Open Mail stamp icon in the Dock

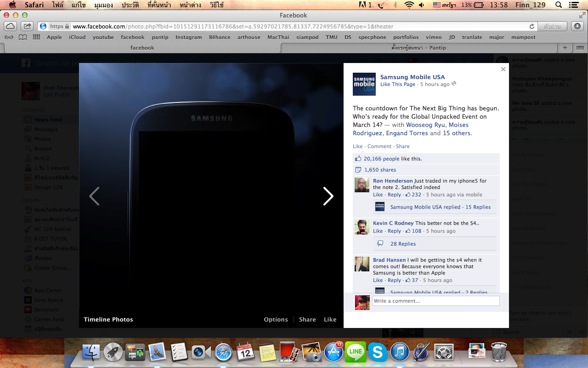[x=157, y=352]
